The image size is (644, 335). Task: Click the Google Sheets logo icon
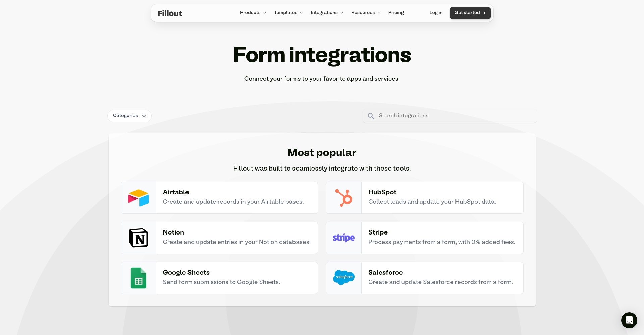139,278
